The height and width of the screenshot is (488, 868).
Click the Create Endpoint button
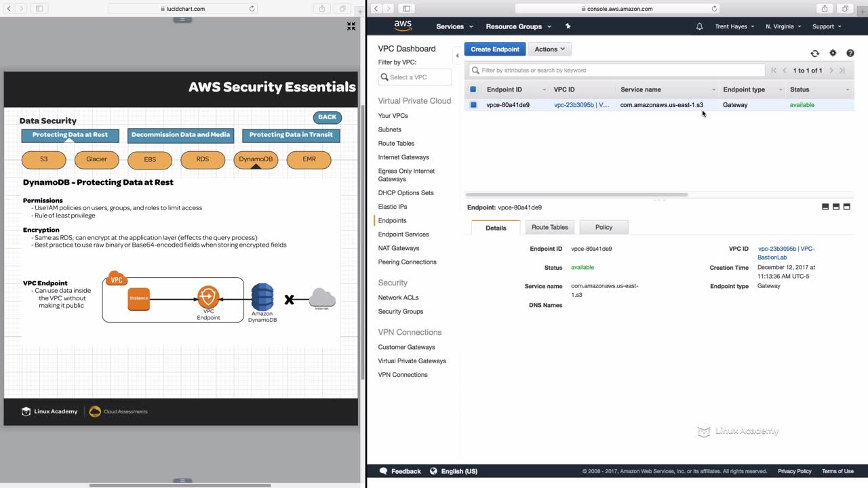495,49
